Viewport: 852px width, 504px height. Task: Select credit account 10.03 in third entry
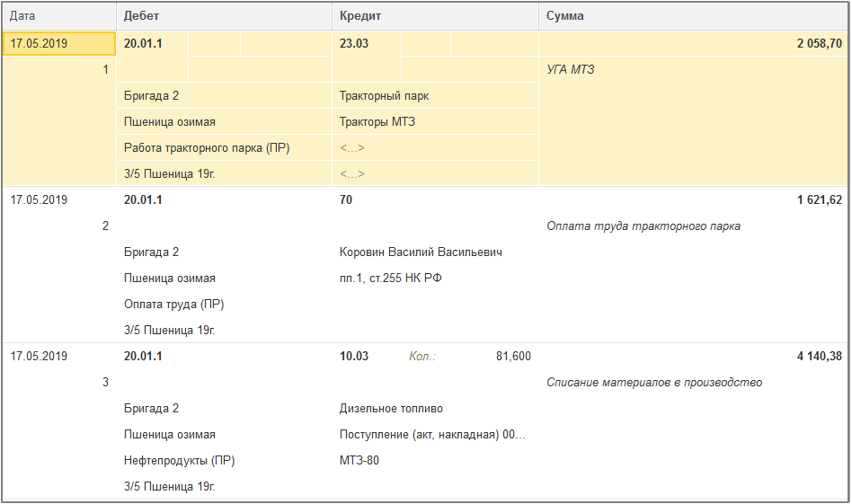[x=354, y=357]
